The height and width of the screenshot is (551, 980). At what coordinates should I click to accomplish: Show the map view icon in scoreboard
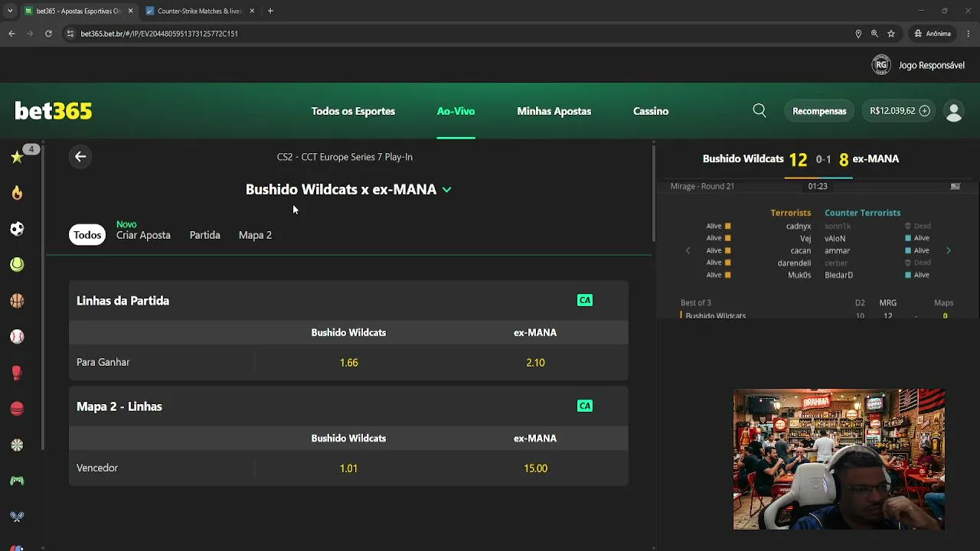(x=955, y=186)
